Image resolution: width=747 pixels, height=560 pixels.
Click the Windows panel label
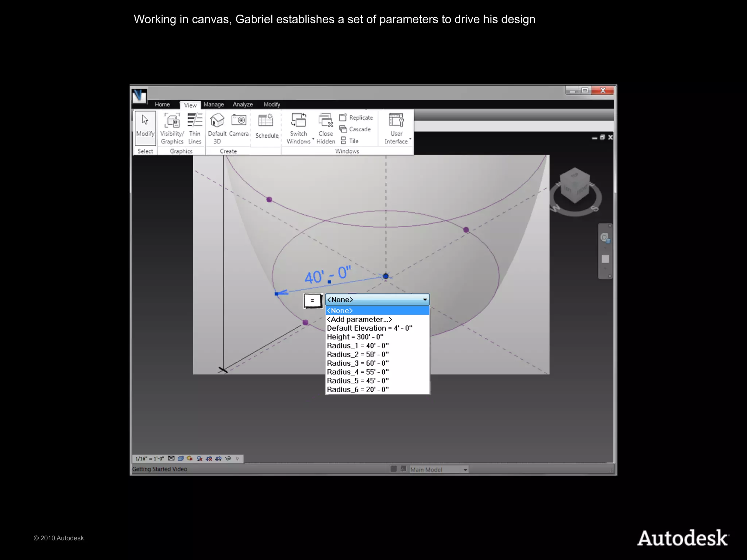click(x=347, y=151)
